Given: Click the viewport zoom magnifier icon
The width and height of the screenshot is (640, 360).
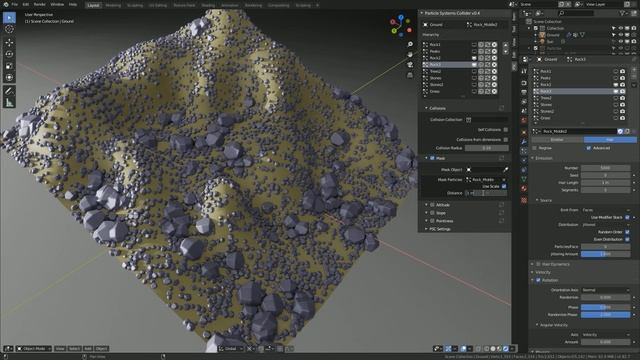Looking at the screenshot, I should point(410,44).
